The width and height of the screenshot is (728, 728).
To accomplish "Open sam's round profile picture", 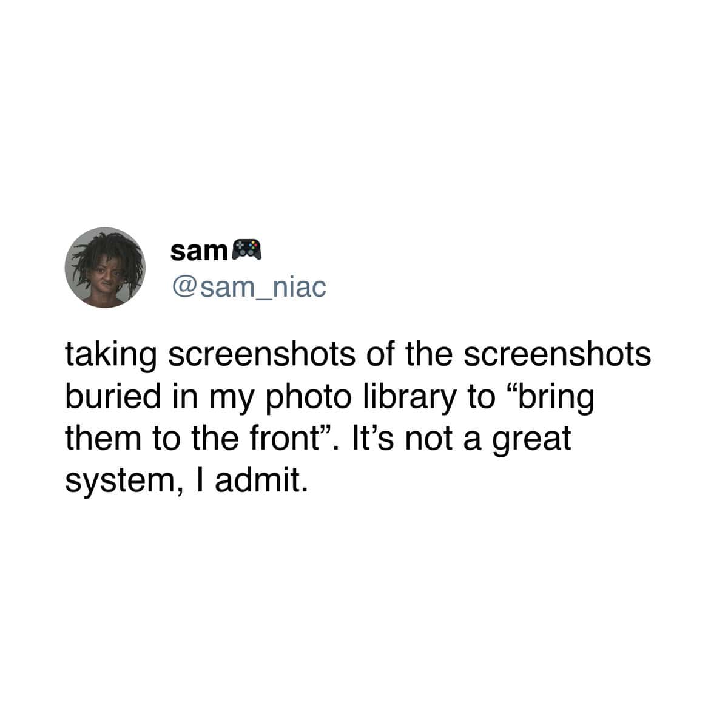I will [x=106, y=268].
